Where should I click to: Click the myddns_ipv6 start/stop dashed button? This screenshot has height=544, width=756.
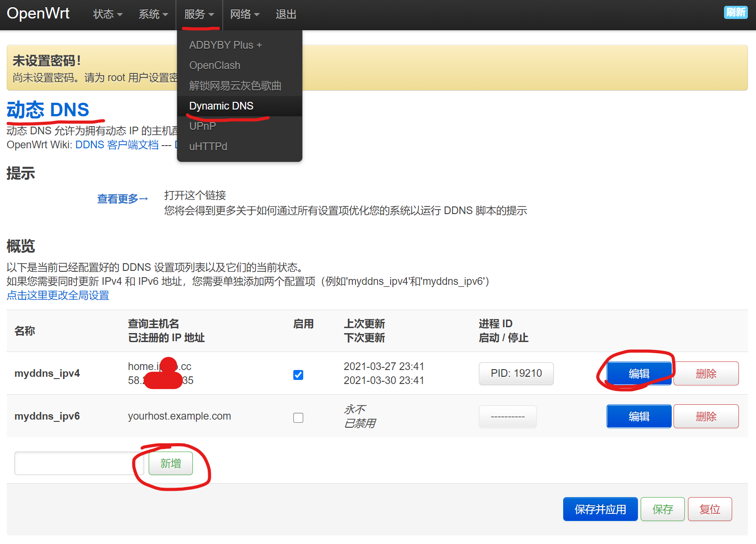click(x=508, y=416)
